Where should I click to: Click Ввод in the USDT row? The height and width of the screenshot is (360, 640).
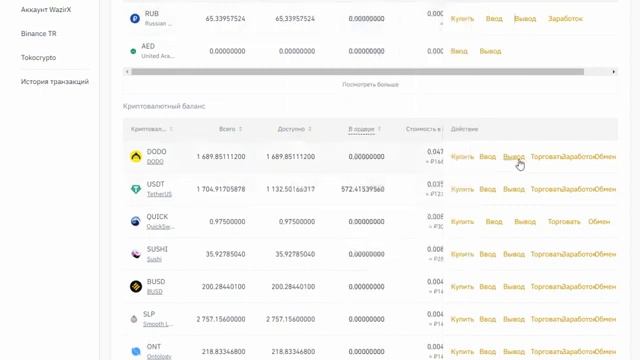click(487, 189)
